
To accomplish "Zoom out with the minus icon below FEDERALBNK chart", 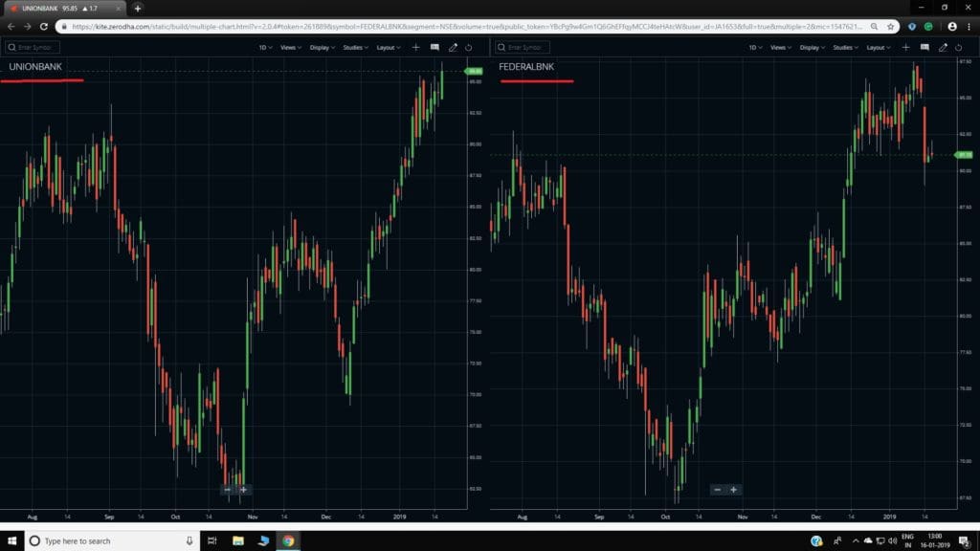I will [x=717, y=489].
